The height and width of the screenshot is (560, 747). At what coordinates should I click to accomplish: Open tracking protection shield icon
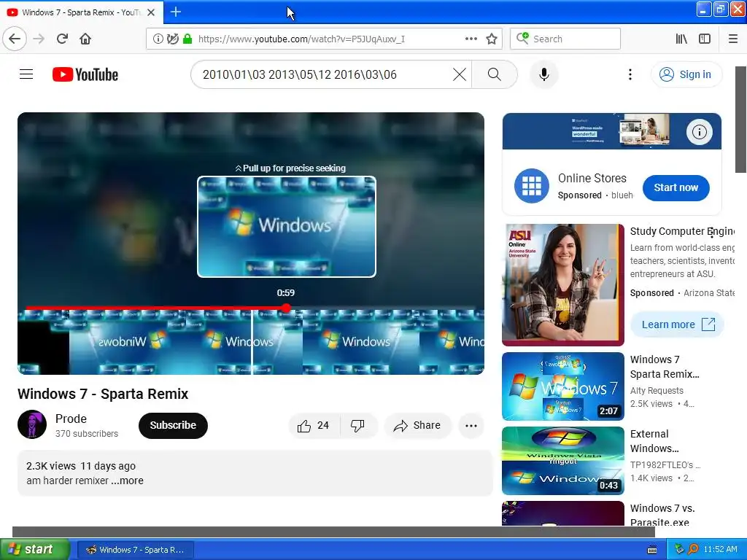click(173, 39)
